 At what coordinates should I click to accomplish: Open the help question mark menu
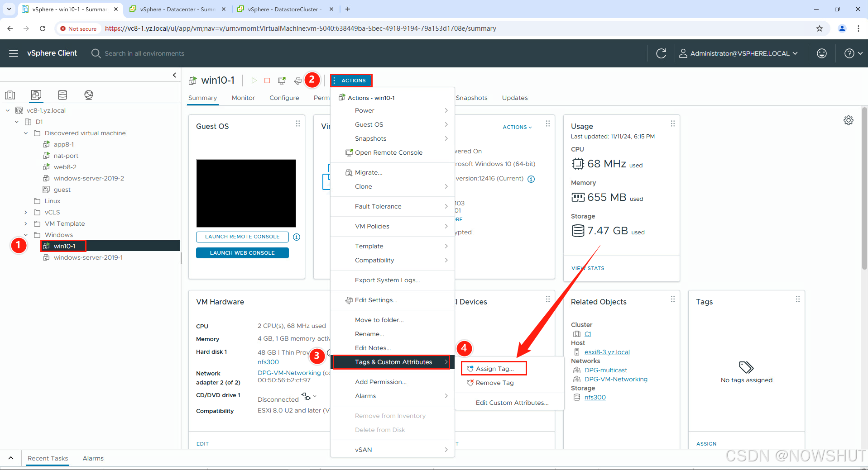pyautogui.click(x=853, y=53)
